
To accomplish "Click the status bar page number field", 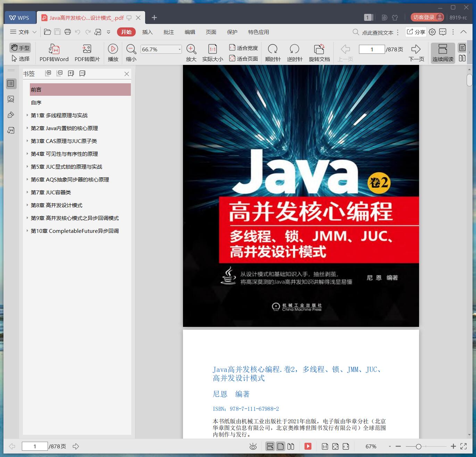I will point(35,446).
